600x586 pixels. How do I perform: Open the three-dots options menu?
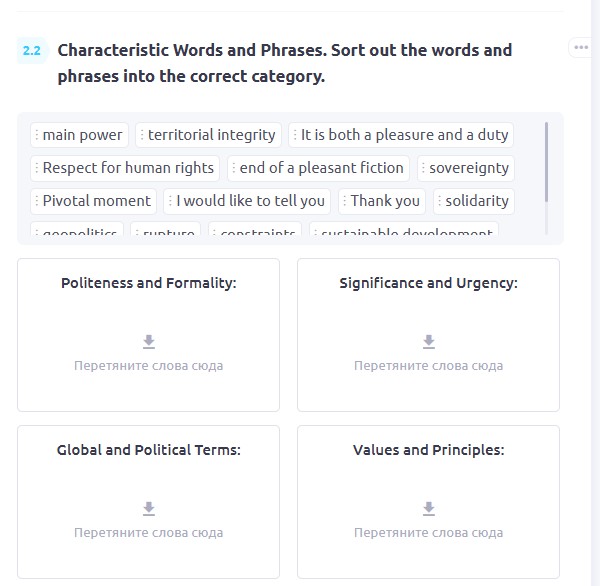581,48
